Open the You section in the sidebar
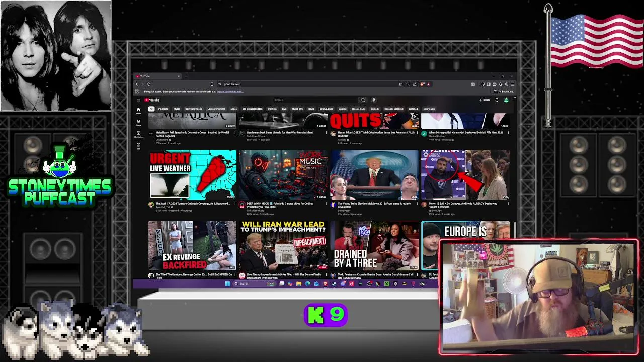Screen dimensions: 644x362 pos(138,146)
